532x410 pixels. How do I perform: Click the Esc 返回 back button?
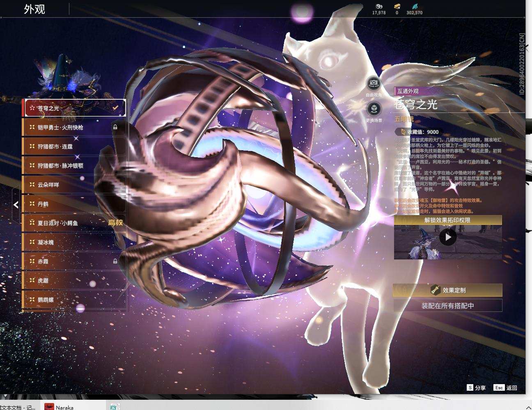coord(506,387)
